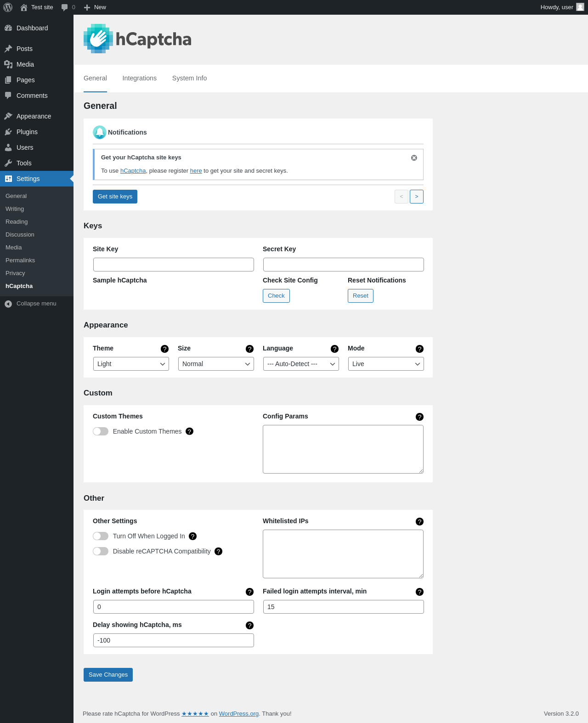Show help for Disable reCAPTCHA Compatibility
The image size is (588, 723).
219,551
